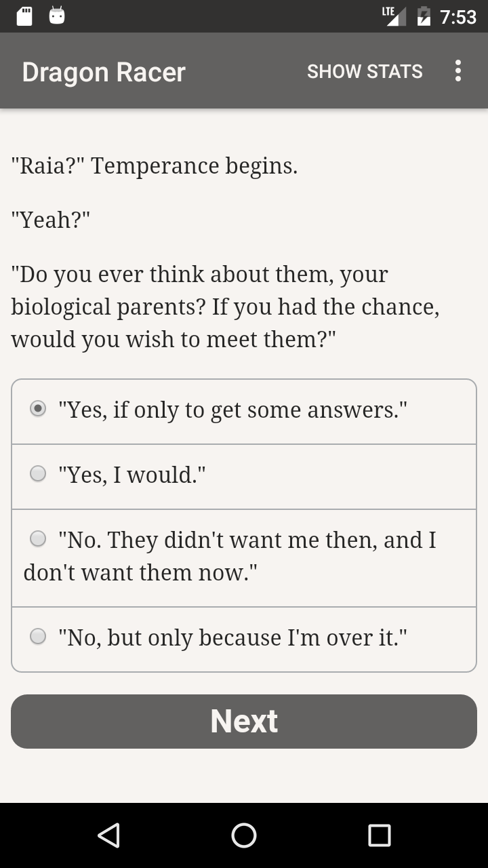Screen dimensions: 488x868
Task: Tap the "Raia?" Temperance begins line
Action: [x=155, y=165]
